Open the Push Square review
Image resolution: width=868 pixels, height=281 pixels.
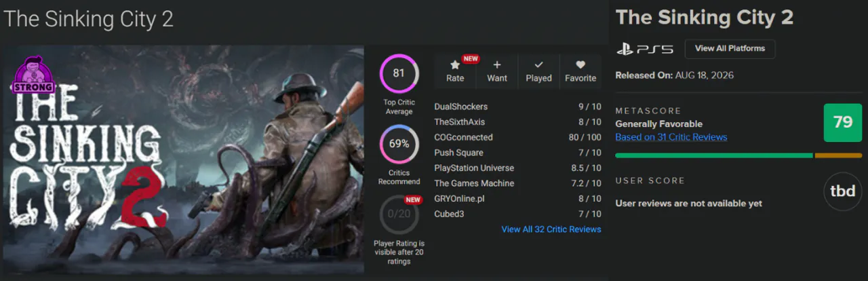tap(458, 153)
